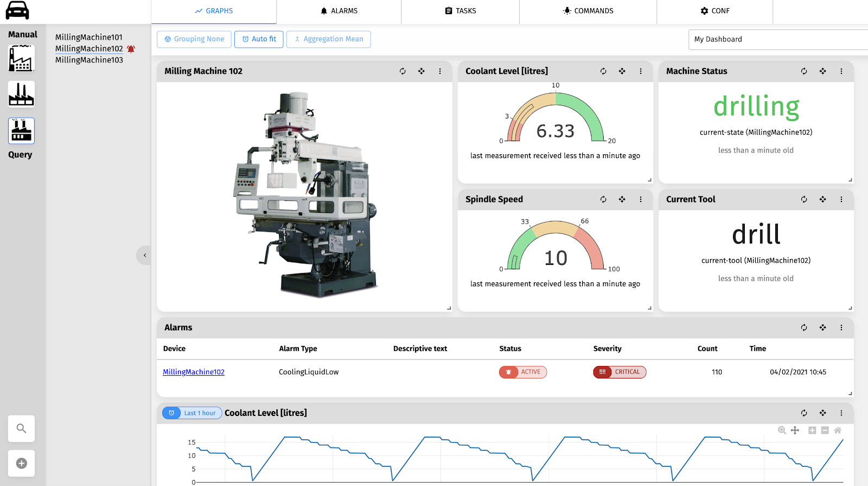Toggle the ACTIVE alarm status badge
Viewport: 868px width, 486px height.
pyautogui.click(x=523, y=372)
